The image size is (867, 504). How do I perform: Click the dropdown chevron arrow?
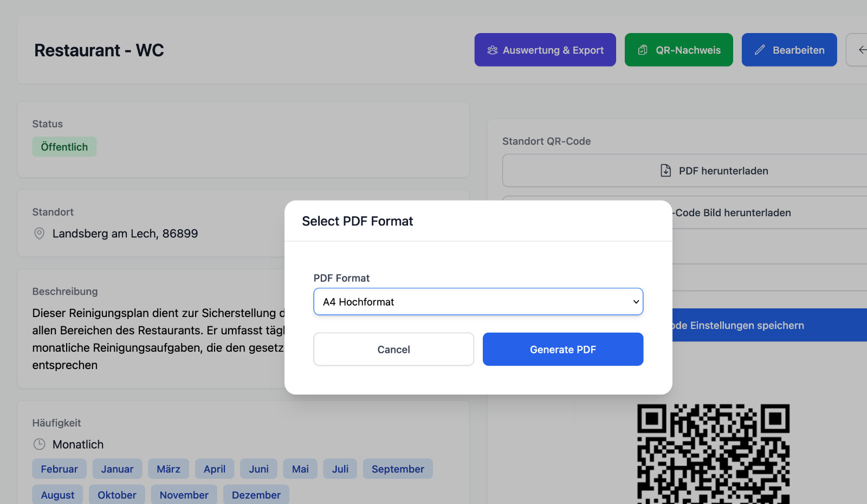coord(636,302)
